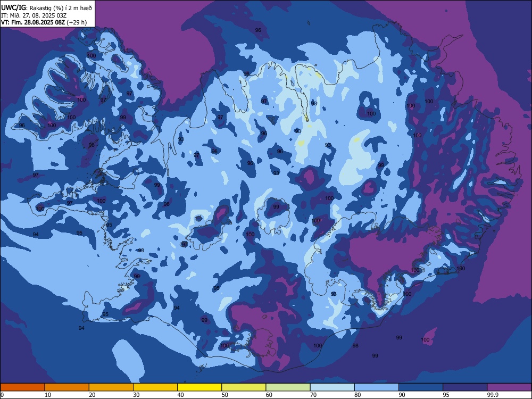Viewport: 532px width, 399px height.
Task: Click the init time "IT: Mið. 27. 08. 2025 03Z"
Action: pyautogui.click(x=34, y=15)
